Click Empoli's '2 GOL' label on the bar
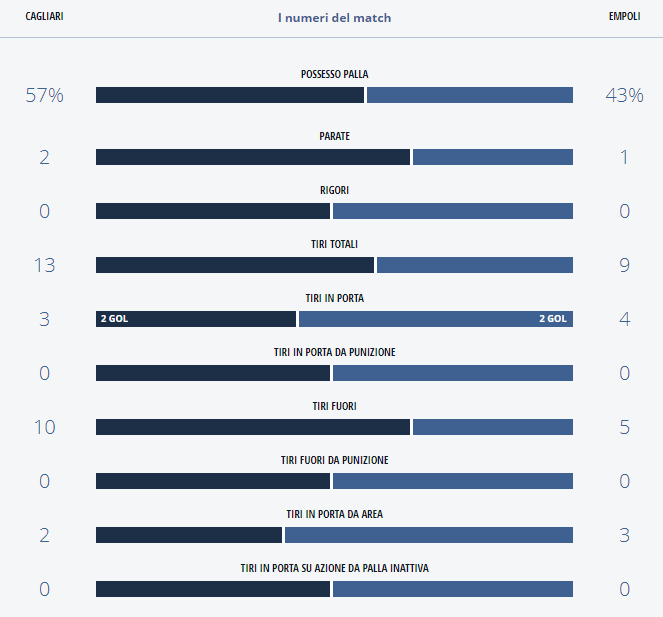 click(553, 319)
